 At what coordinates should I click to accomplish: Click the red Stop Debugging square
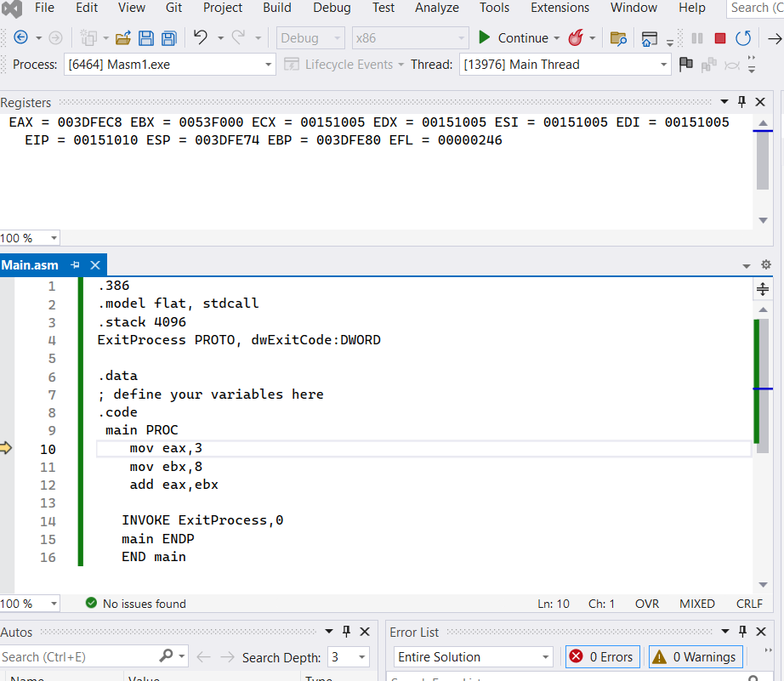(x=720, y=38)
